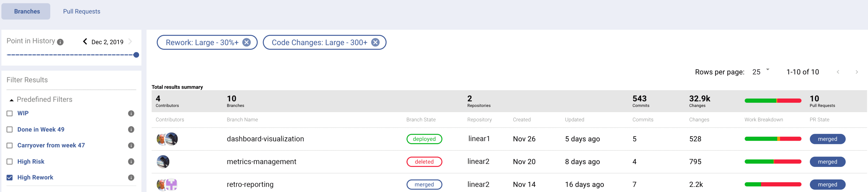Sort by Commits column header
The height and width of the screenshot is (192, 868).
(x=643, y=119)
